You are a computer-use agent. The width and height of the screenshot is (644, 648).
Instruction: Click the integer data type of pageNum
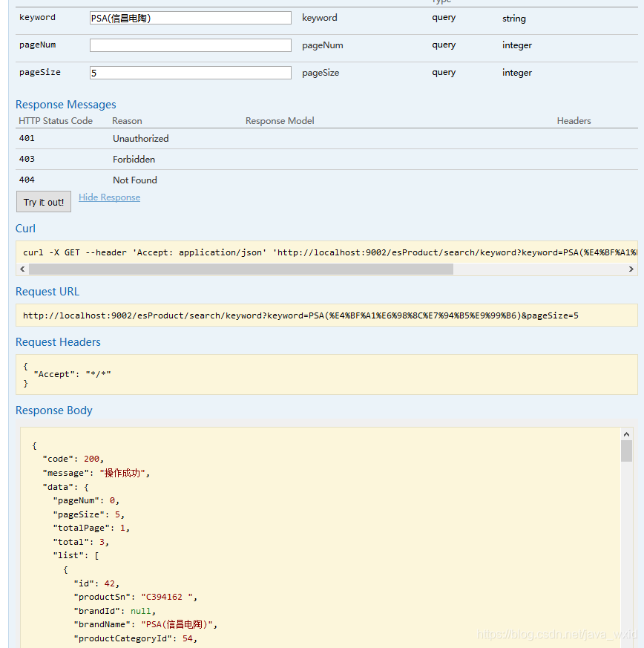(x=517, y=45)
